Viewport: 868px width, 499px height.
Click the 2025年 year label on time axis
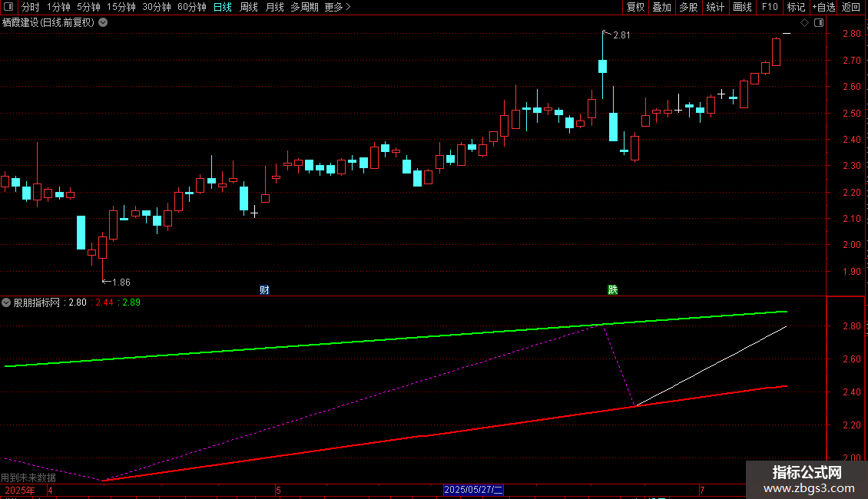click(x=20, y=490)
